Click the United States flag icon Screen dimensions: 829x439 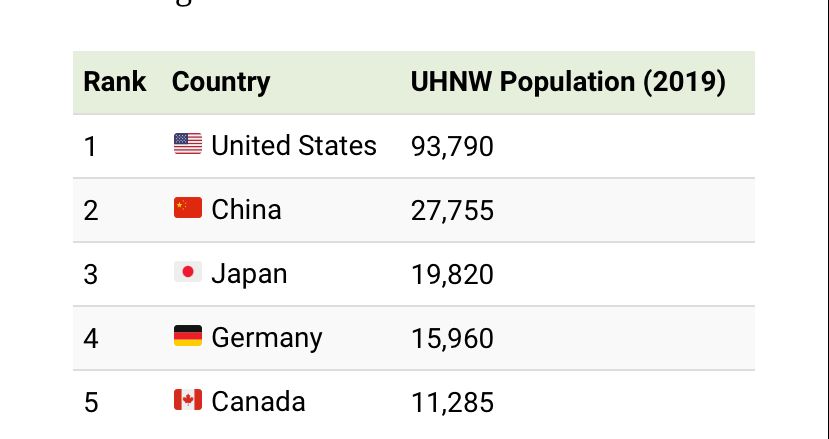188,145
